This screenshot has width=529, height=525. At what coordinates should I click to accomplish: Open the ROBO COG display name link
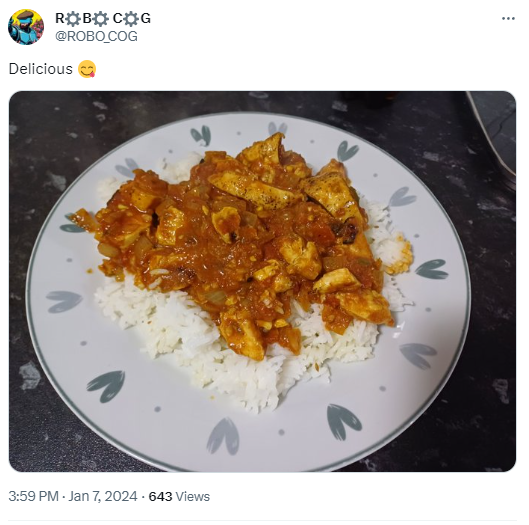pos(103,19)
